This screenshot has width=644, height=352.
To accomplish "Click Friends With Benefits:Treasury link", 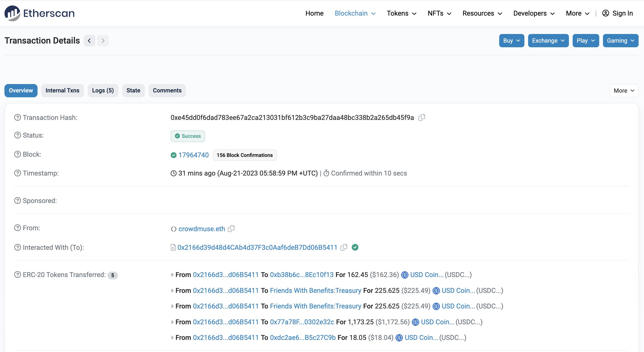I will 315,291.
